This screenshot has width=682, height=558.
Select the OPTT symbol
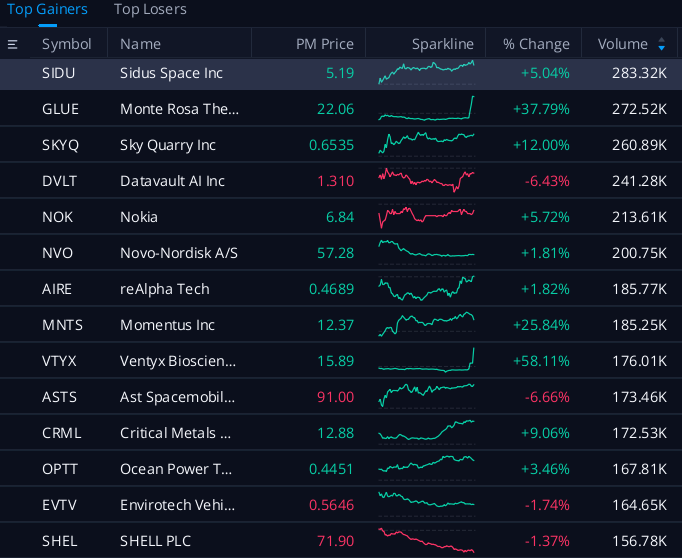60,469
